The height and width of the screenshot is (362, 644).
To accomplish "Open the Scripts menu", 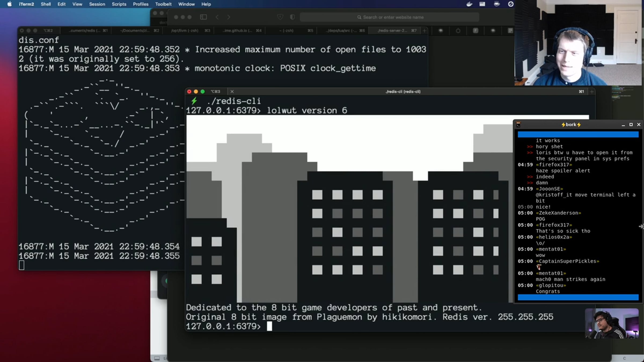I will pyautogui.click(x=119, y=4).
